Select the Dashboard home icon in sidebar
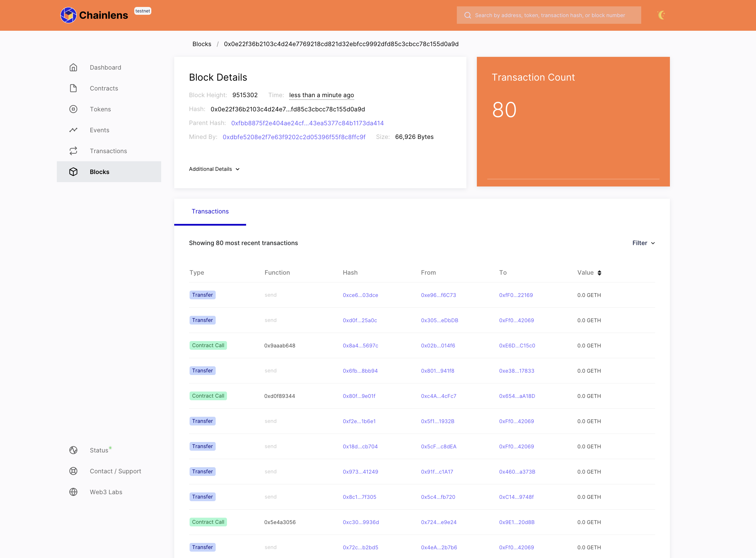756x558 pixels. (x=74, y=67)
